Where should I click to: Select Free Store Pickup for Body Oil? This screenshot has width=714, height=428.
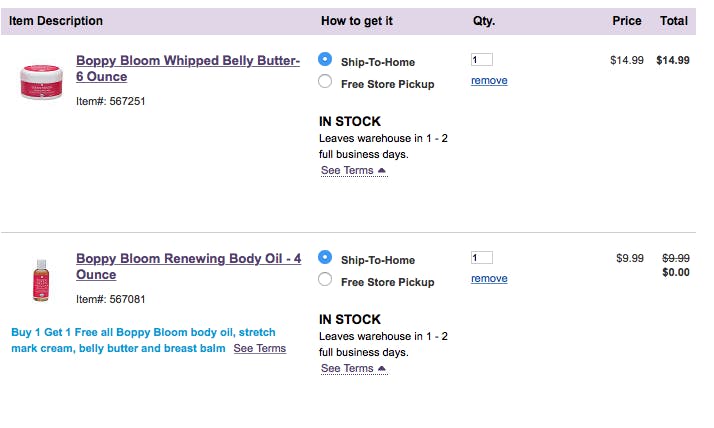325,279
